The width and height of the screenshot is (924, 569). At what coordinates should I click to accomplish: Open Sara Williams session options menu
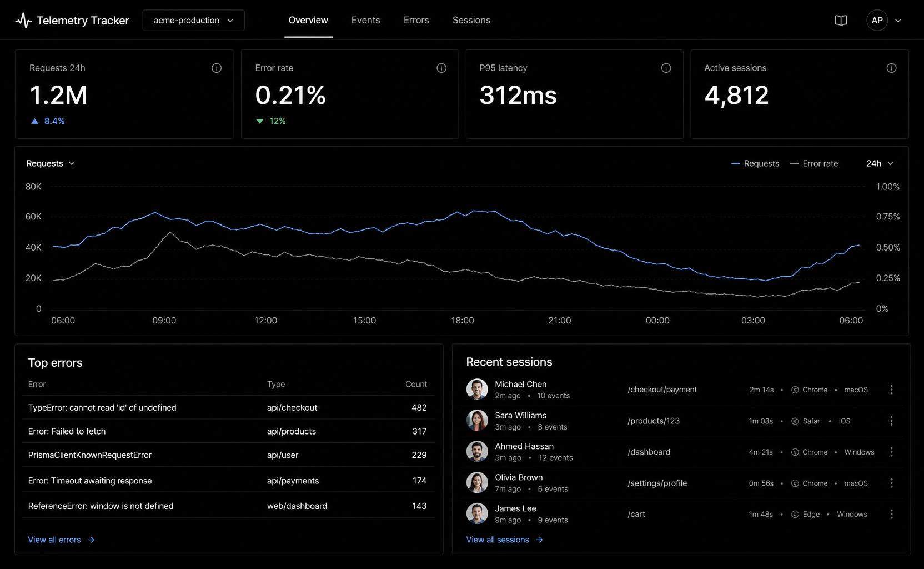(x=891, y=421)
